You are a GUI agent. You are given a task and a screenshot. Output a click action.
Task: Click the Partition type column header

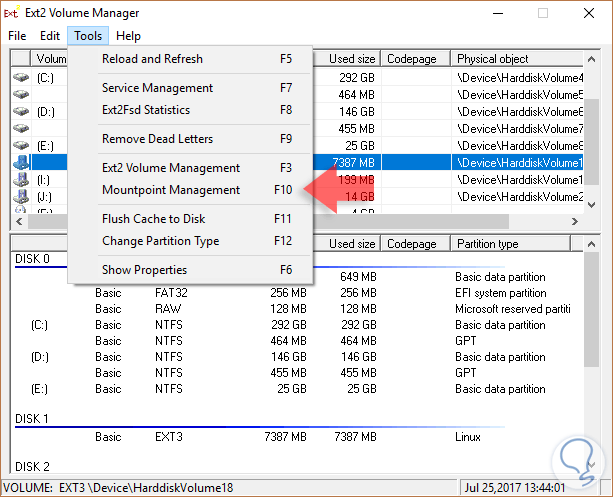pyautogui.click(x=511, y=244)
